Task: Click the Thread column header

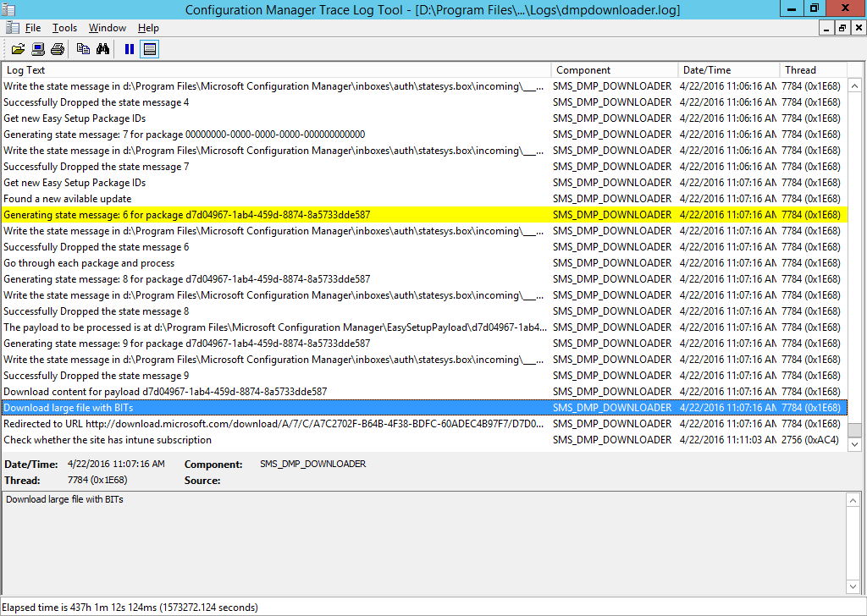Action: coord(814,70)
